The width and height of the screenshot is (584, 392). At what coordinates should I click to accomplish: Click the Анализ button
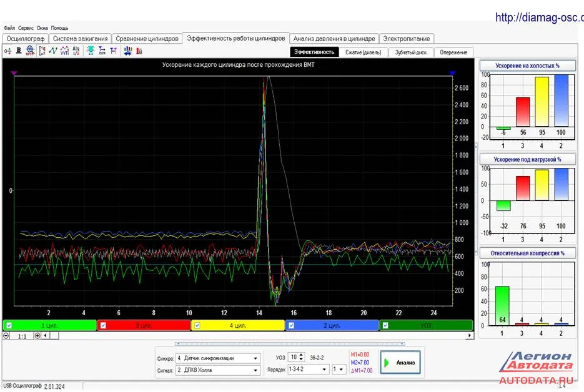[x=400, y=362]
